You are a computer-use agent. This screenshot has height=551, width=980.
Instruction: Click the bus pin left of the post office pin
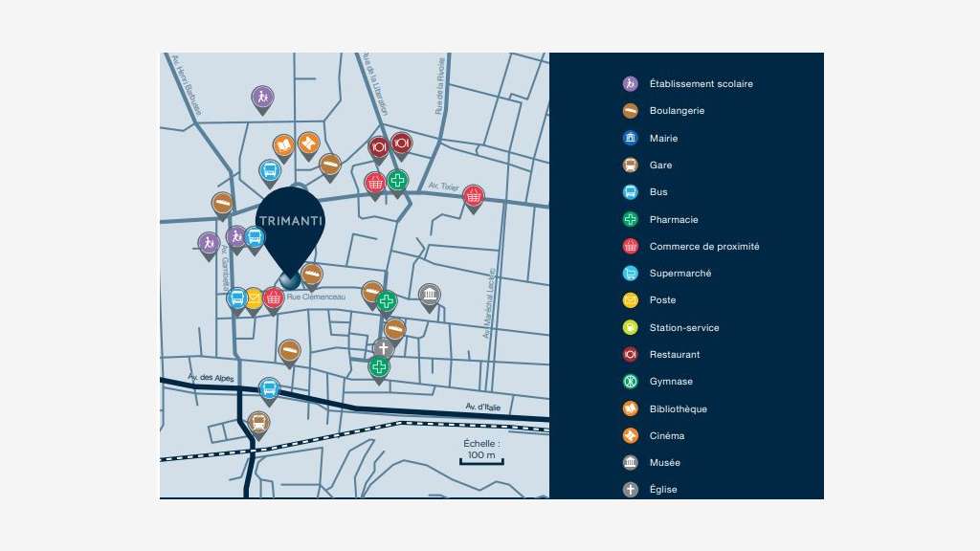click(237, 299)
